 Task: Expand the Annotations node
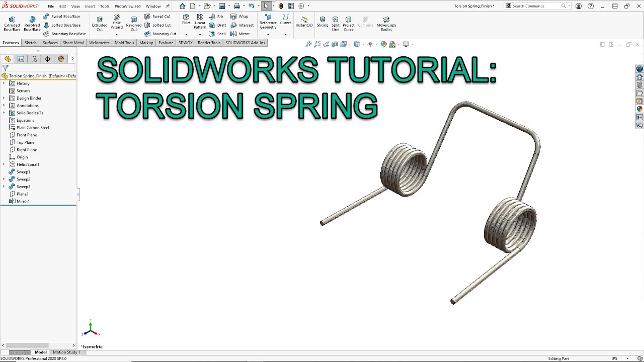(4, 106)
